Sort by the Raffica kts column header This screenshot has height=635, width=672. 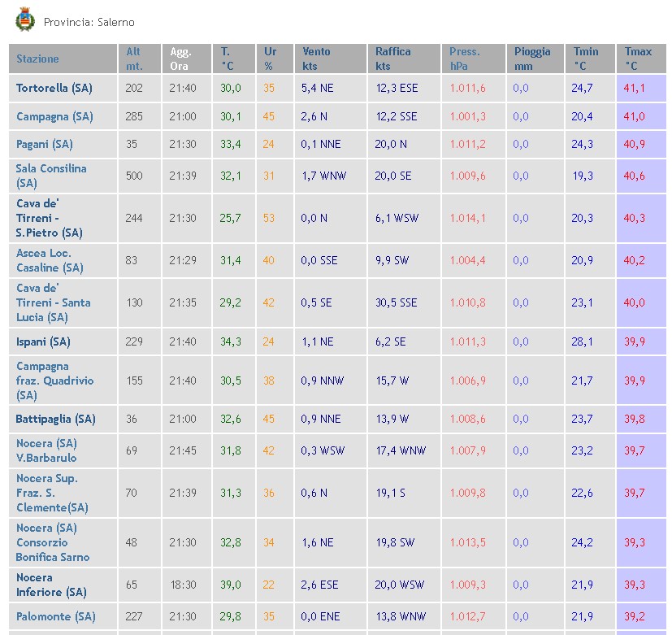[393, 59]
